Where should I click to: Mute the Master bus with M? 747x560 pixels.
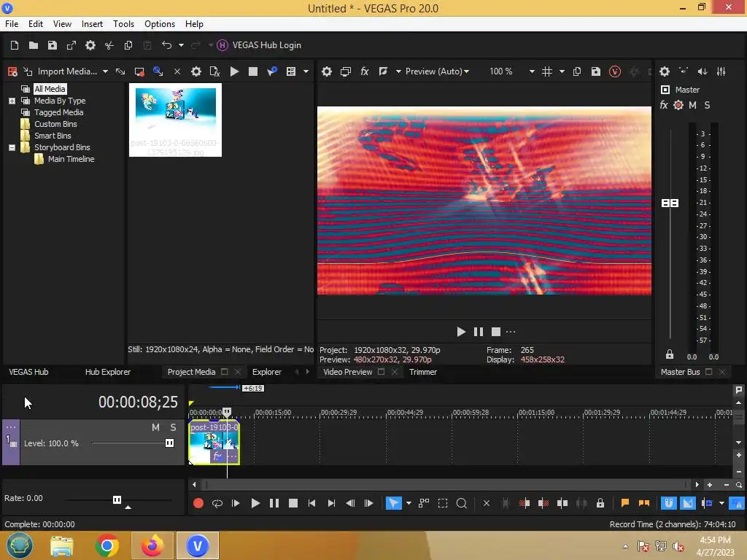pyautogui.click(x=693, y=105)
